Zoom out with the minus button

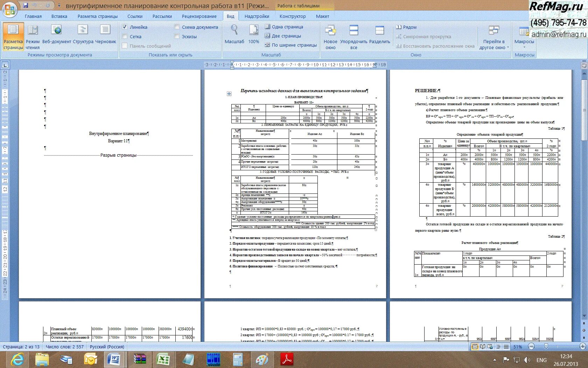tap(531, 347)
